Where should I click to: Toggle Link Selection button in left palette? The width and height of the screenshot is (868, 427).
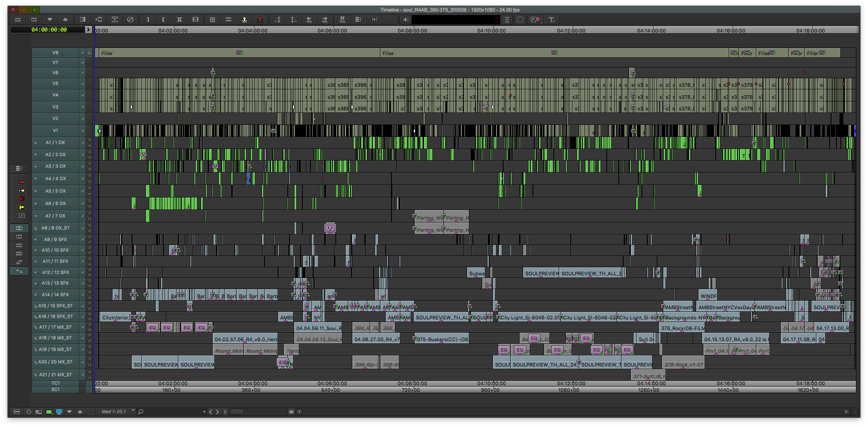(x=19, y=228)
